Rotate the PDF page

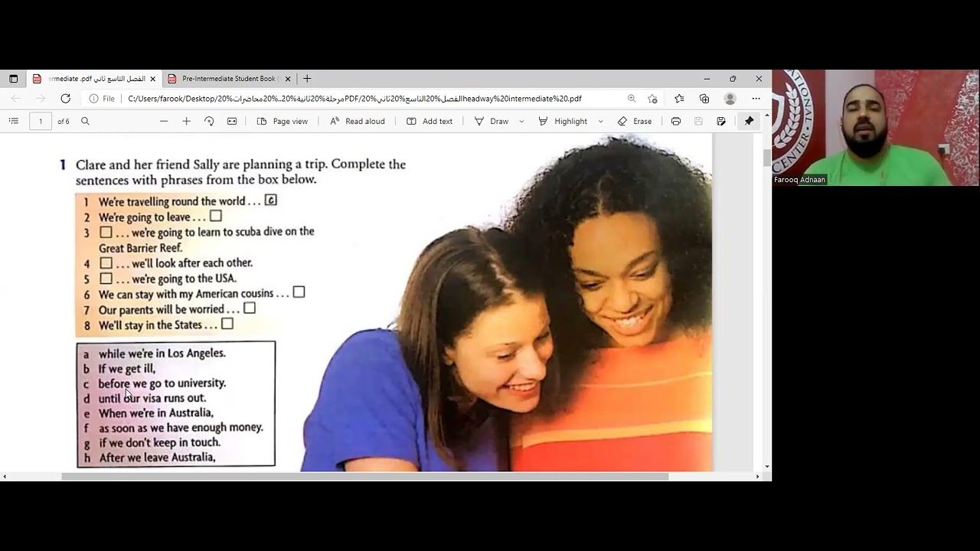click(x=209, y=121)
